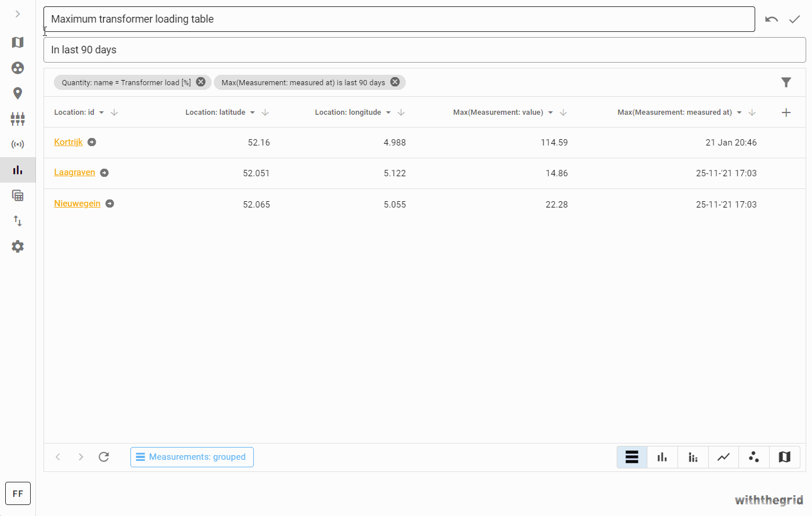Click the undo arrow beside the title
This screenshot has height=516, width=812.
(x=771, y=19)
